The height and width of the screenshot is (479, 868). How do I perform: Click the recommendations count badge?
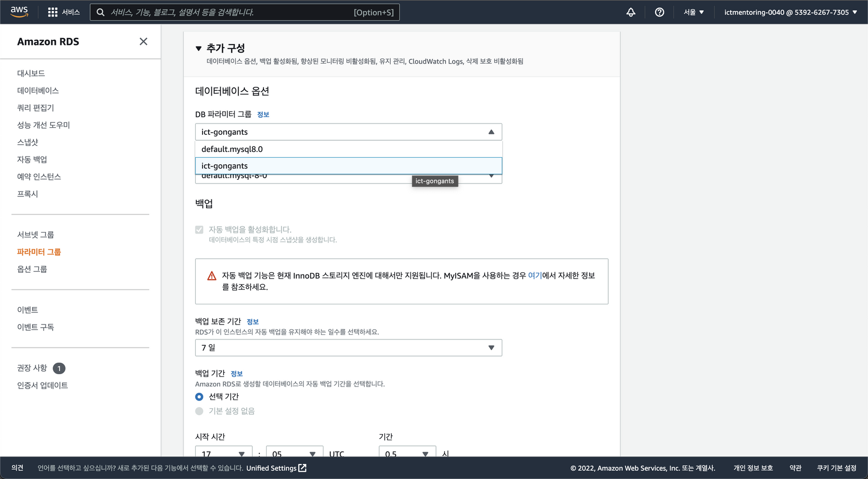pyautogui.click(x=59, y=368)
